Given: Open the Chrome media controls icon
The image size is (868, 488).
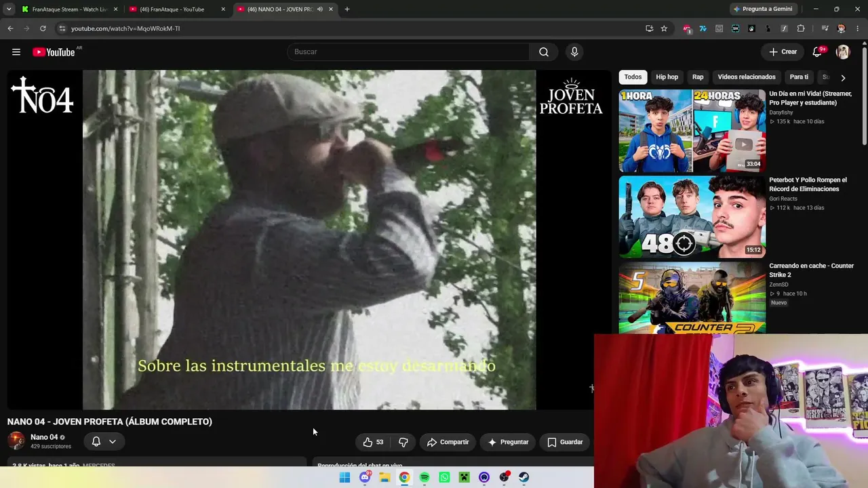Looking at the screenshot, I should pyautogui.click(x=825, y=28).
